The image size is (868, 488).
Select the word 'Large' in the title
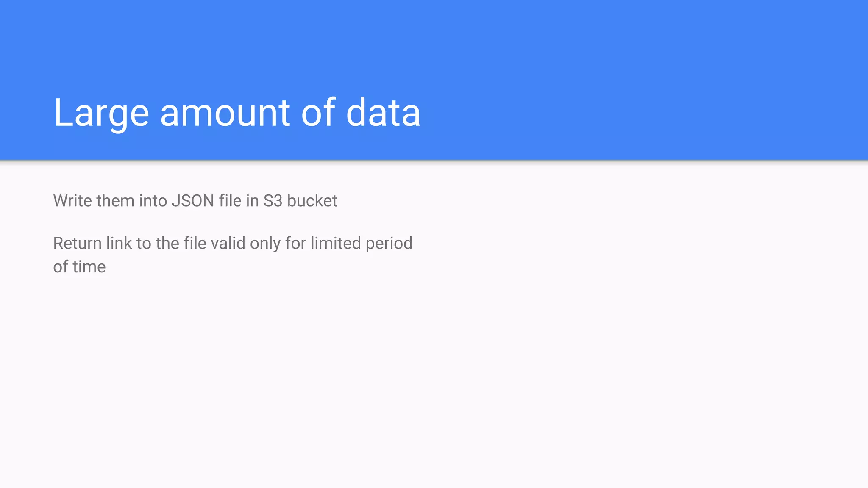pos(101,113)
